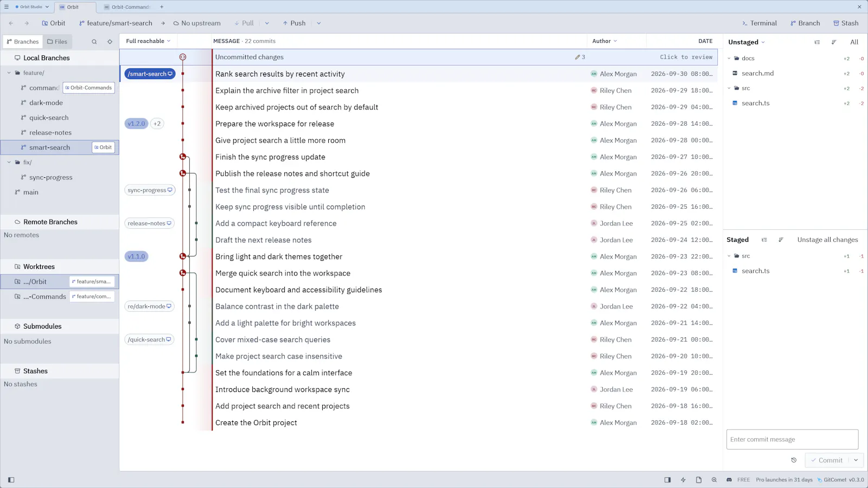The image size is (868, 488).
Task: Collapse the feature/ branch folder
Action: tap(9, 73)
